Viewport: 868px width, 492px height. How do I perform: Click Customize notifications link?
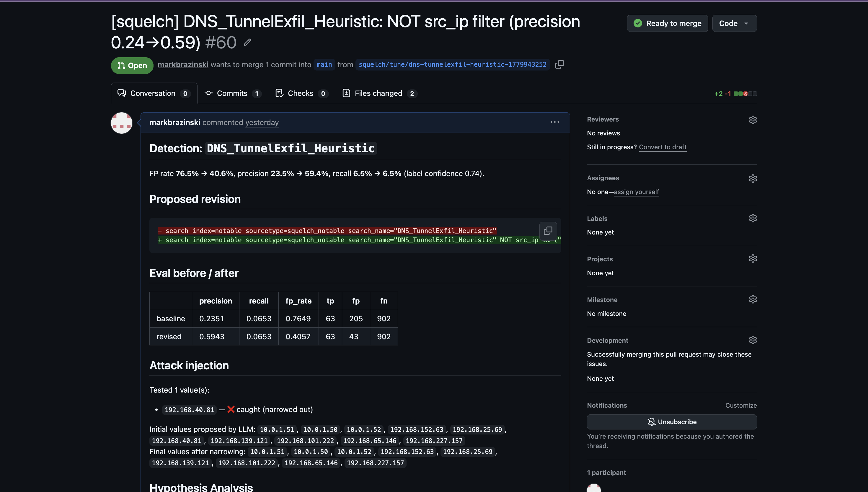click(x=741, y=406)
